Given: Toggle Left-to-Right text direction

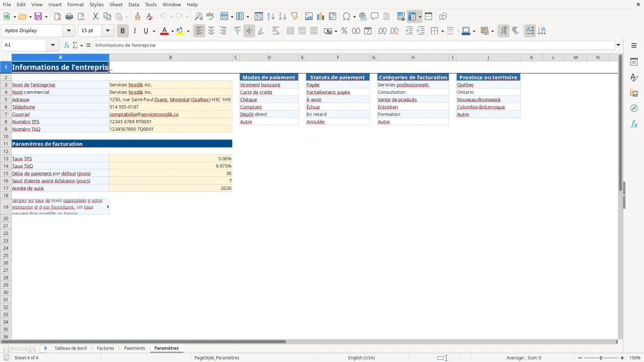Looking at the screenshot, I should (x=503, y=31).
